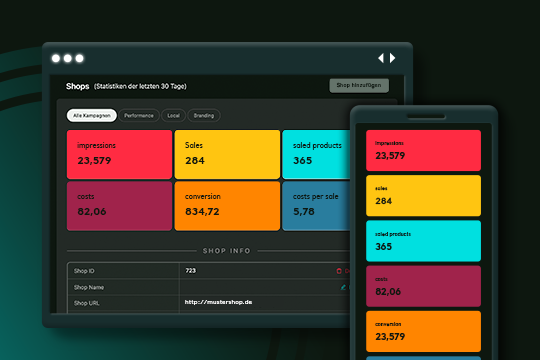Open the http://mustershop.de link
Screen dimensions: 540x360
218,302
